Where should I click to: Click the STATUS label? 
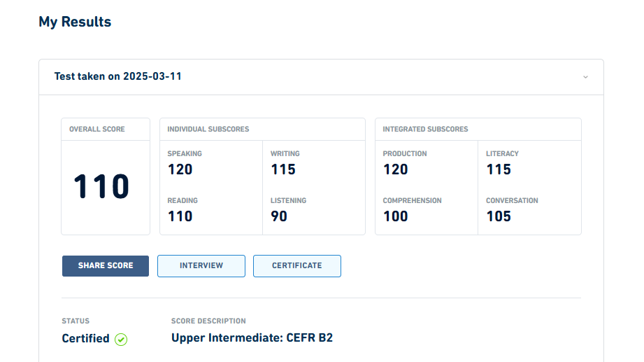pos(76,321)
